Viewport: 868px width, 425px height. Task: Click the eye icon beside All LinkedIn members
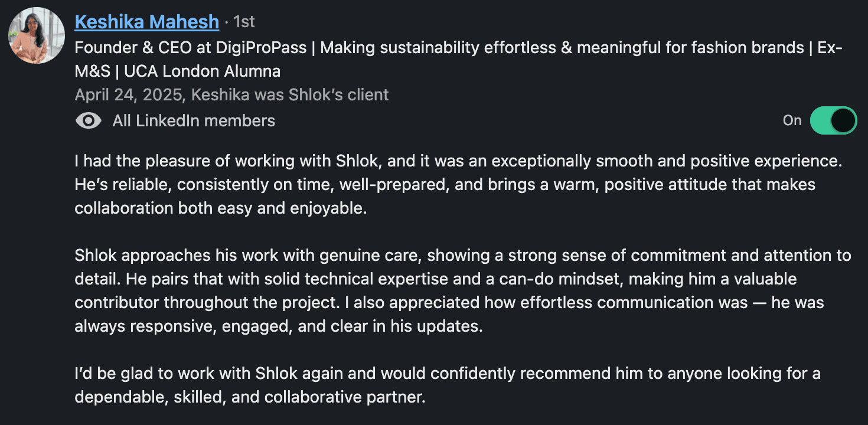click(88, 120)
